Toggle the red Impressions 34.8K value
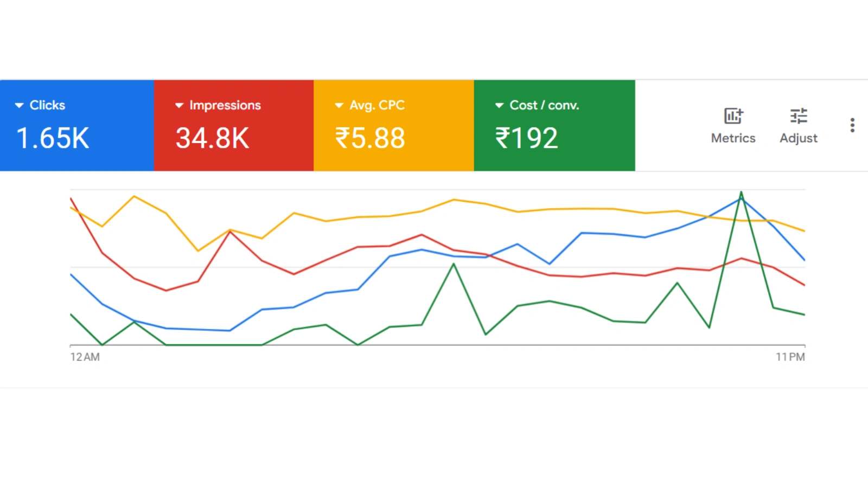868x488 pixels. (212, 138)
